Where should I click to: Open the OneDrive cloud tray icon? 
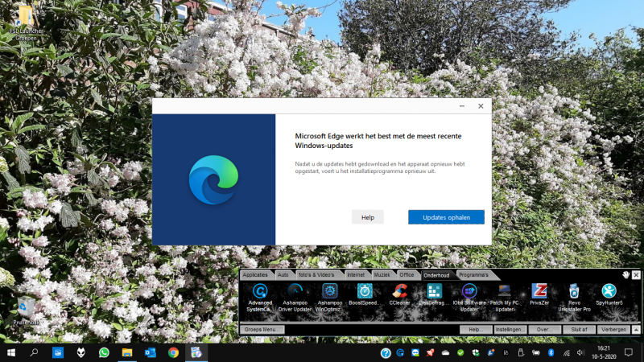(445, 352)
